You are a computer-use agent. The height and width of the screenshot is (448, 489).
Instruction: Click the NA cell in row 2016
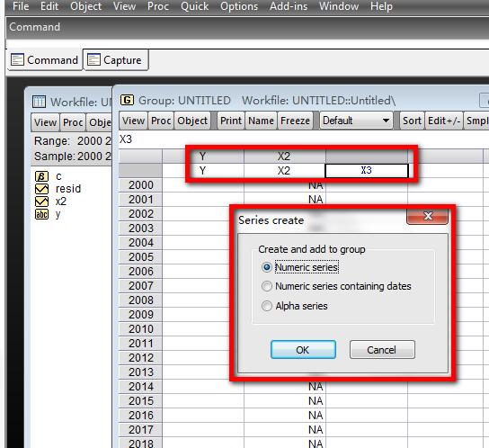[x=284, y=416]
